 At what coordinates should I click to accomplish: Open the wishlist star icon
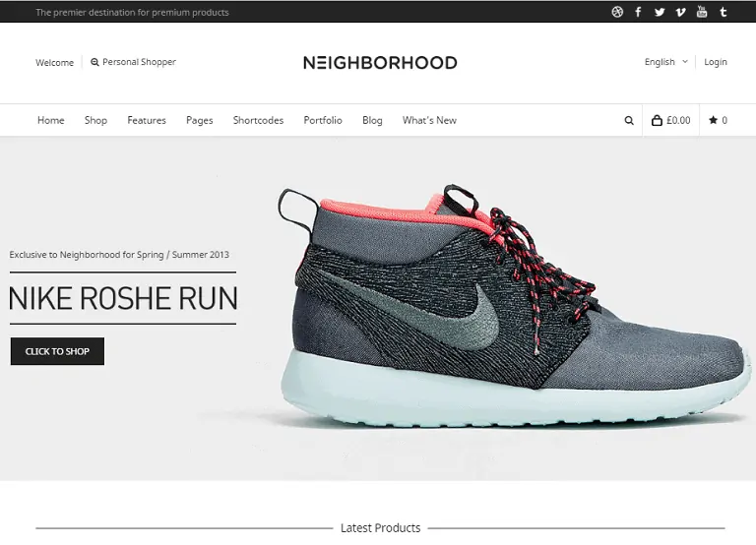click(713, 120)
